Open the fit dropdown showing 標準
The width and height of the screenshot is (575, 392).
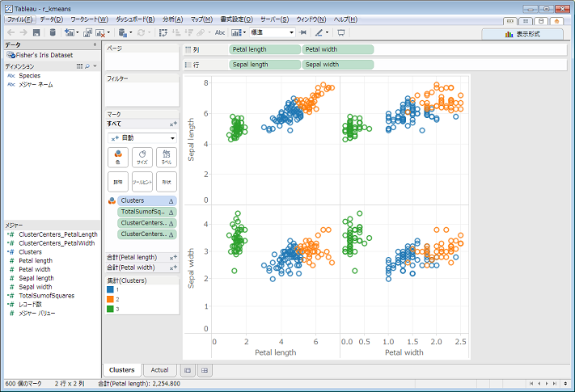click(273, 32)
